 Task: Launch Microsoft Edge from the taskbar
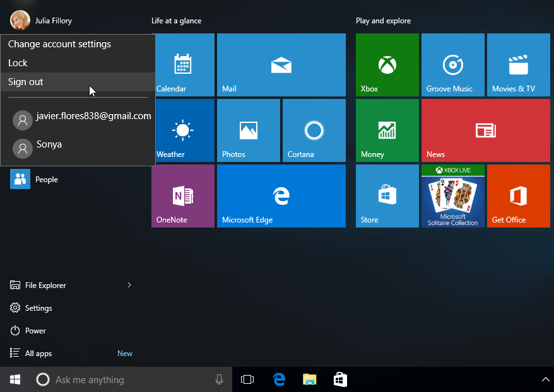tap(279, 379)
